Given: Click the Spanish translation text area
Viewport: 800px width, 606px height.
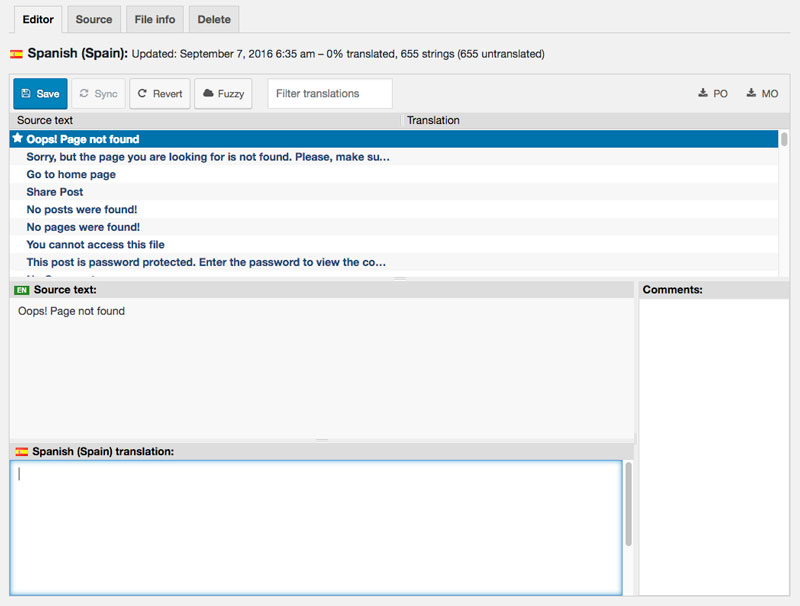Looking at the screenshot, I should coord(315,527).
